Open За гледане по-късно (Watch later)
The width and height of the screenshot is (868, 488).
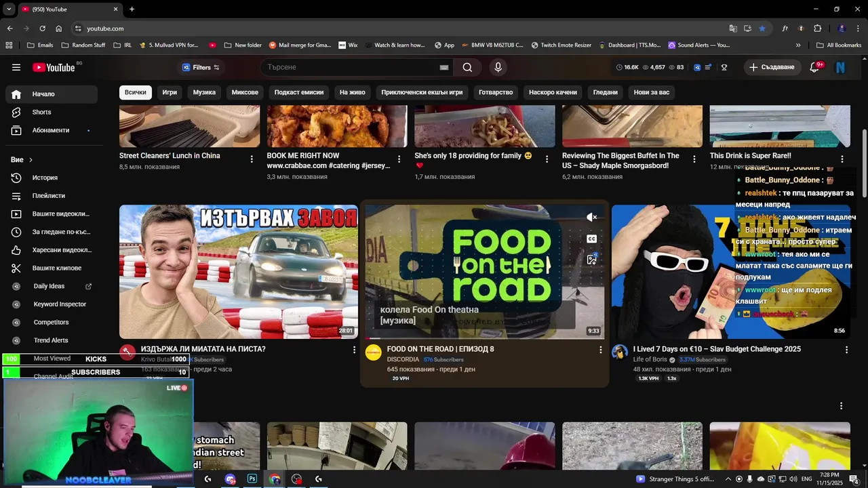pyautogui.click(x=51, y=232)
